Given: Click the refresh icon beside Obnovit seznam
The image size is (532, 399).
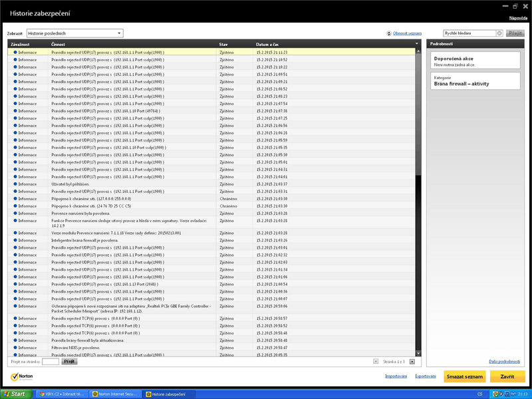Looking at the screenshot, I should click(388, 33).
